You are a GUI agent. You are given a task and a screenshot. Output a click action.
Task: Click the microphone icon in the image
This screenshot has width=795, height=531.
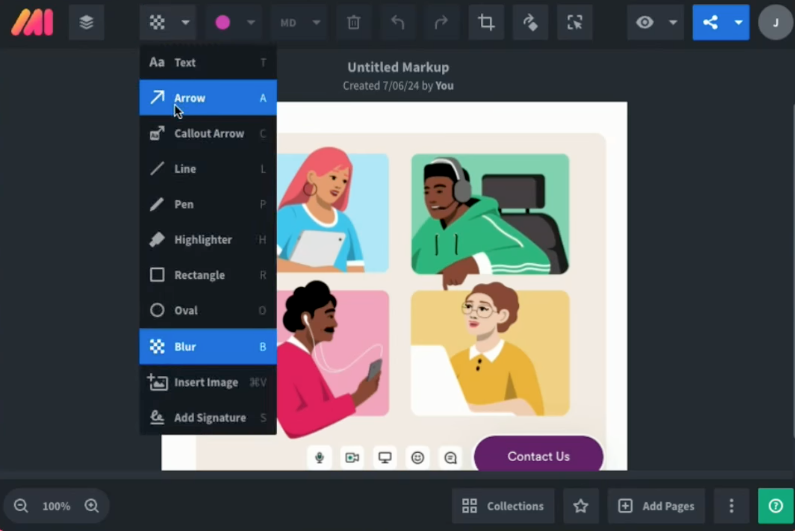319,457
